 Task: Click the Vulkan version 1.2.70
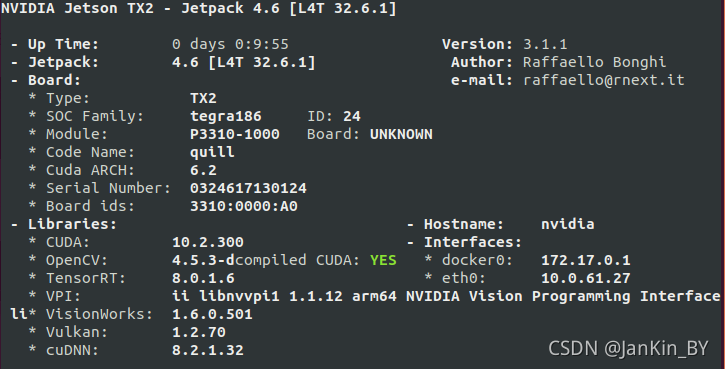199,332
